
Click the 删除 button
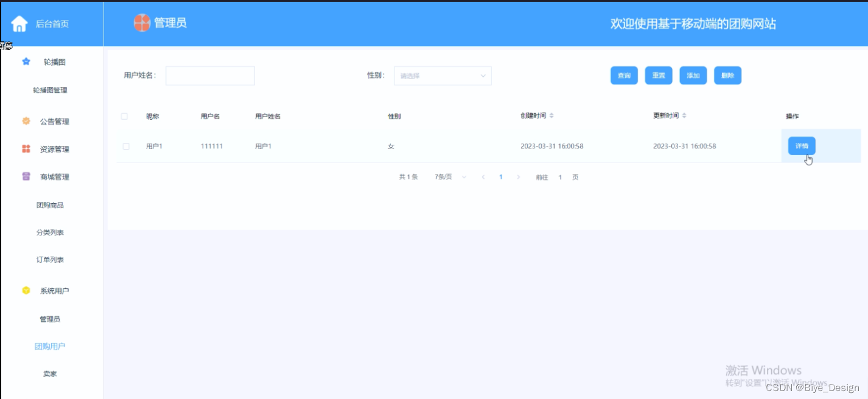pyautogui.click(x=727, y=75)
